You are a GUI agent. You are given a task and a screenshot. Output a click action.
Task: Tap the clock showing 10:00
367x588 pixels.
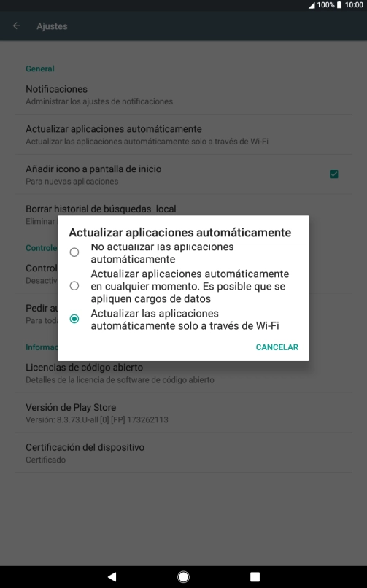(x=354, y=5)
